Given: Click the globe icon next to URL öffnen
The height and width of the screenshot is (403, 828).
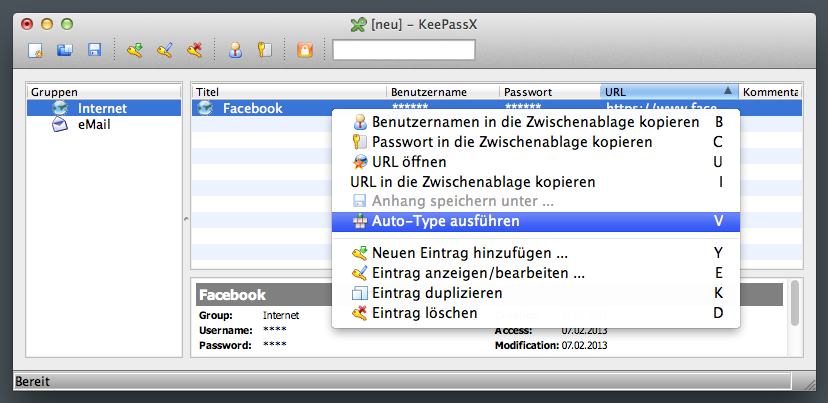Looking at the screenshot, I should pos(360,162).
